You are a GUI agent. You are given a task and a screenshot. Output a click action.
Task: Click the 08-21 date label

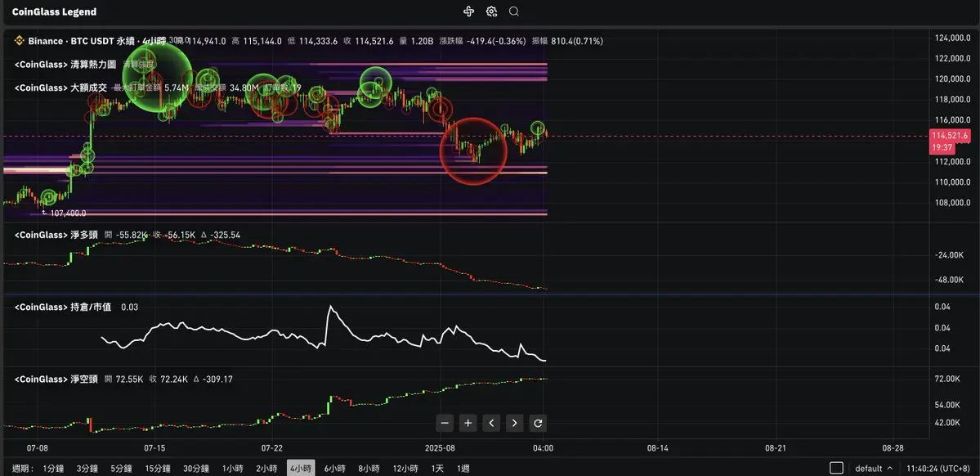pos(775,448)
